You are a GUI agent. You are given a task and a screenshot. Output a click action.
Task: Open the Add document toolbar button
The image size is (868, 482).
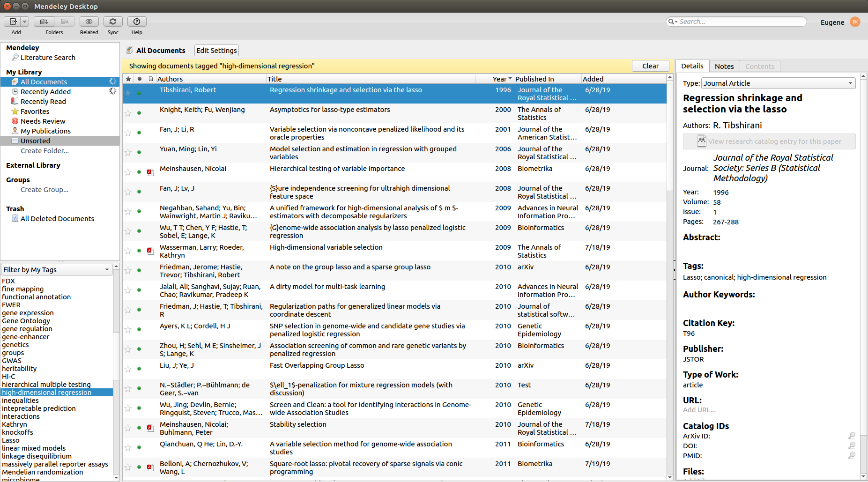[13, 22]
